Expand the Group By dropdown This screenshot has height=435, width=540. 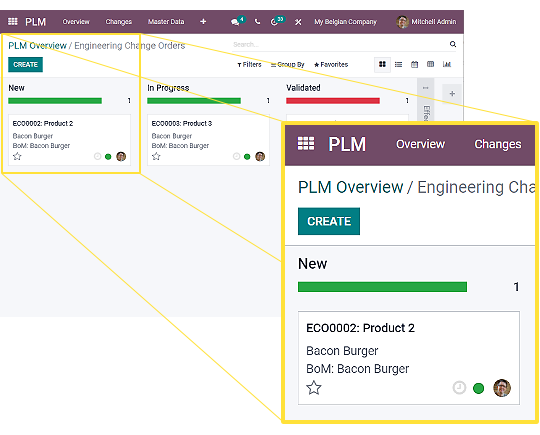pos(288,64)
